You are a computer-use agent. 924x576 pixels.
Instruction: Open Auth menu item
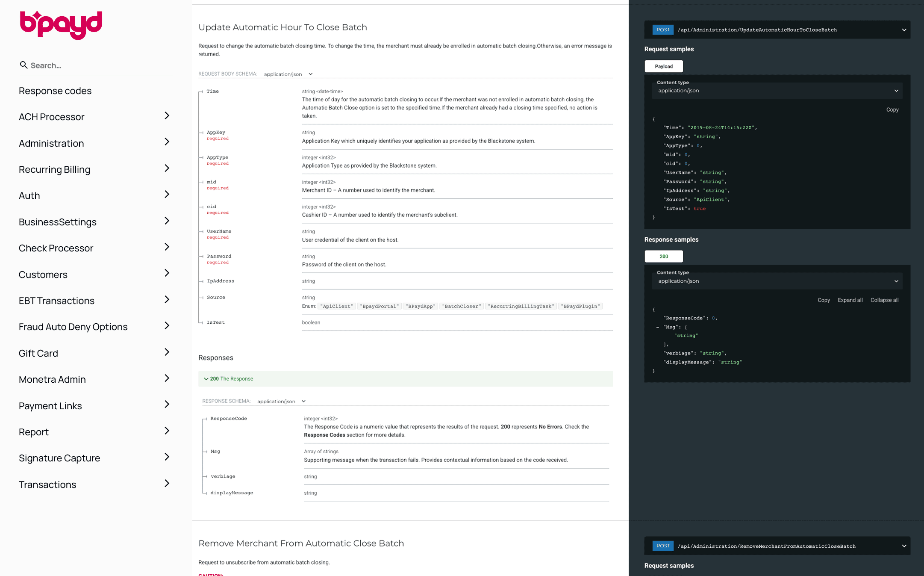[29, 195]
